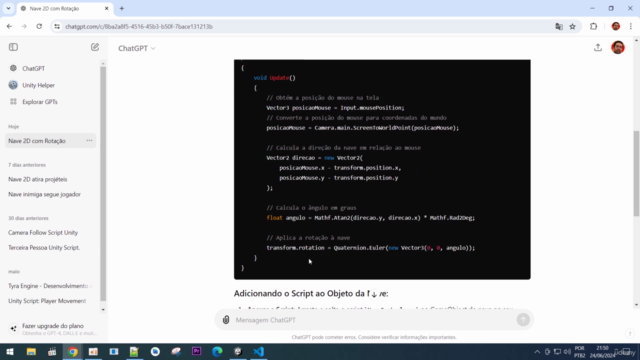This screenshot has width=640, height=360.
Task: Go forward with the browser forward arrow
Action: (x=24, y=27)
